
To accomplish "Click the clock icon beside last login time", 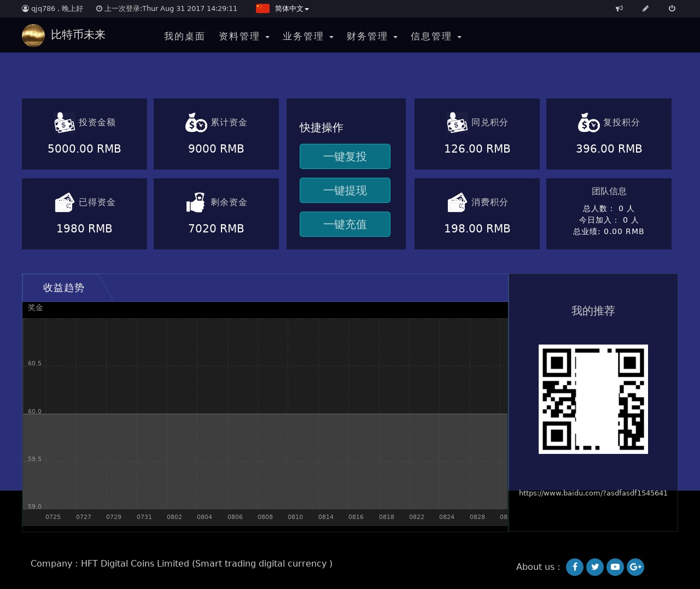I will (99, 9).
